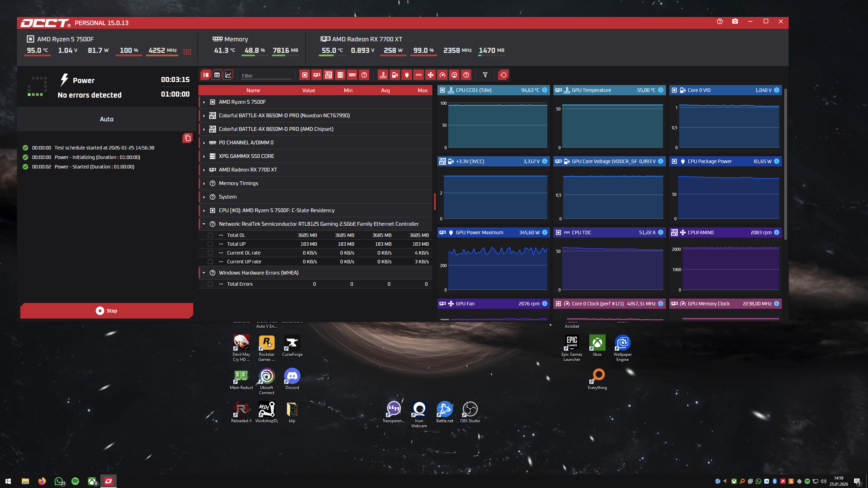This screenshot has height=488, width=868.
Task: Toggle the clock speed gauge filter
Action: [x=442, y=75]
